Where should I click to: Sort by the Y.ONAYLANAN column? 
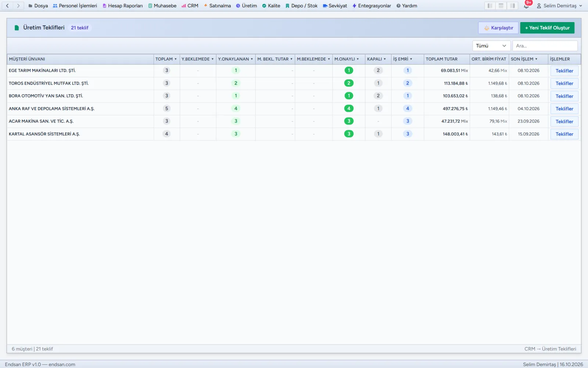(236, 59)
